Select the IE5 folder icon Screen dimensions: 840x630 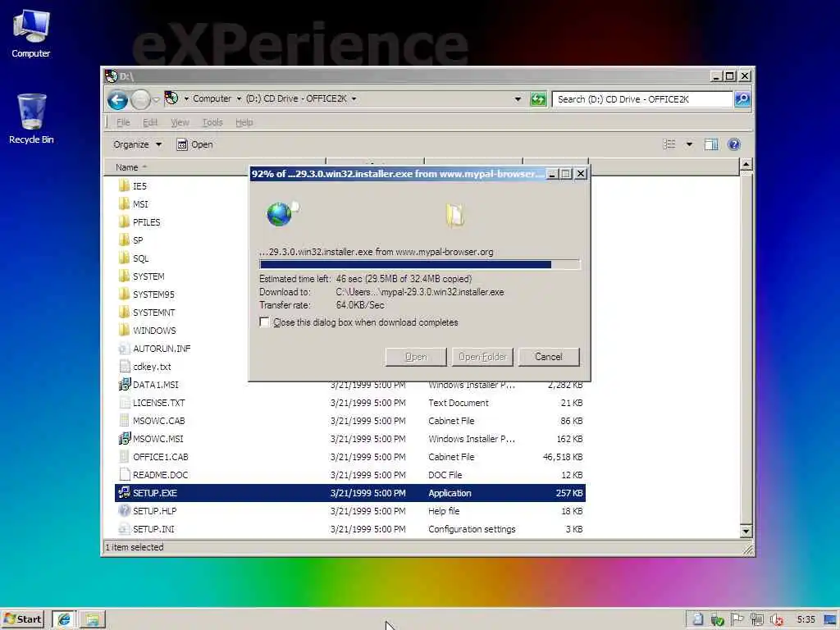pos(125,186)
